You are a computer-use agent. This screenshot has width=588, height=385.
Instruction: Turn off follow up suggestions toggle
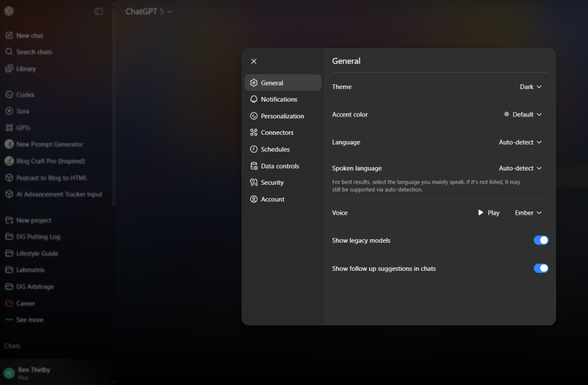[541, 269]
